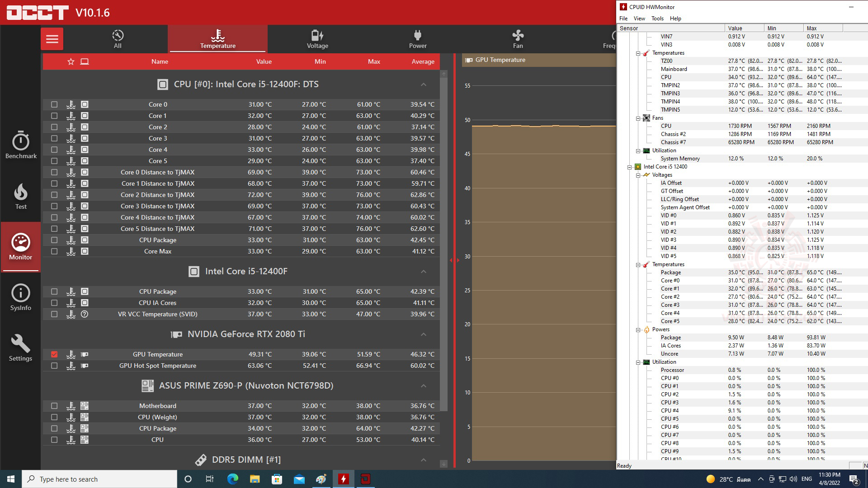This screenshot has width=868, height=488.
Task: Switch to the Fan tab
Action: 518,39
